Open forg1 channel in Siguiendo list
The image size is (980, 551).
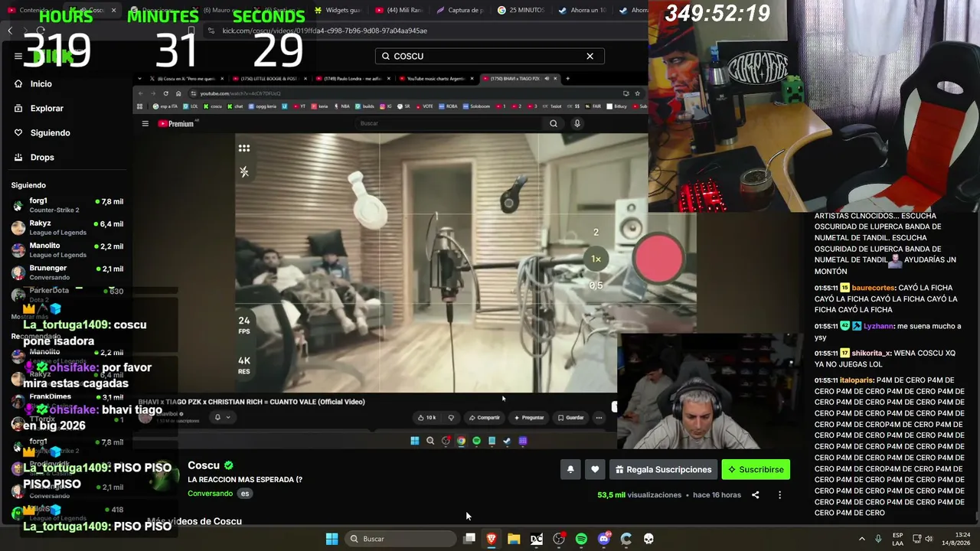point(67,205)
